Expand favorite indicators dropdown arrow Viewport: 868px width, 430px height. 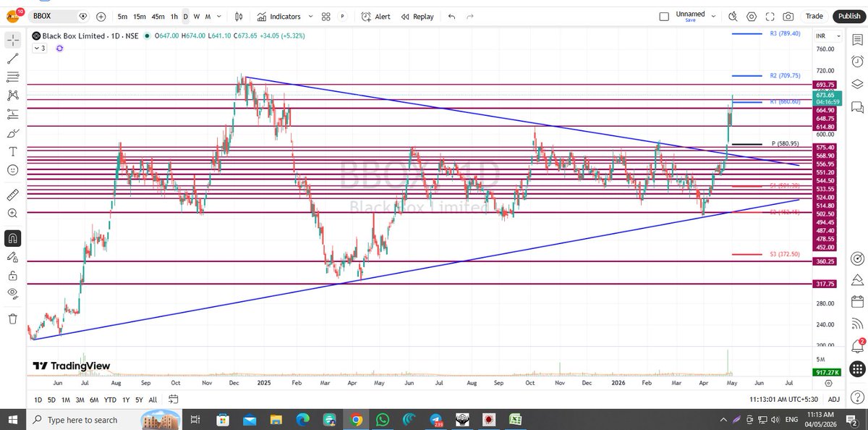[x=310, y=16]
